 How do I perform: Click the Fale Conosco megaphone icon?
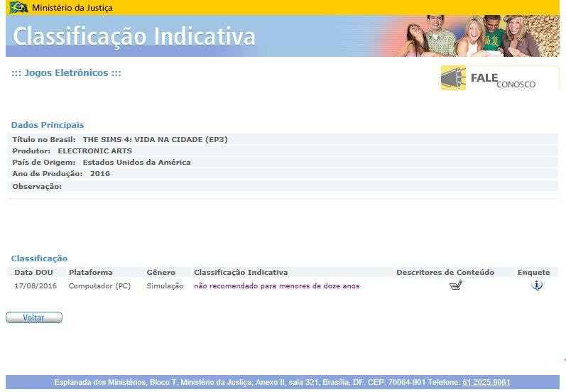[453, 78]
